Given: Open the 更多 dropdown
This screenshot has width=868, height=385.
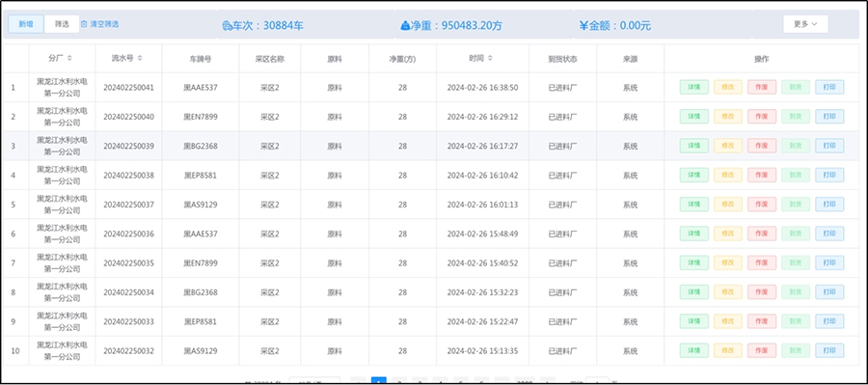Looking at the screenshot, I should pyautogui.click(x=805, y=24).
